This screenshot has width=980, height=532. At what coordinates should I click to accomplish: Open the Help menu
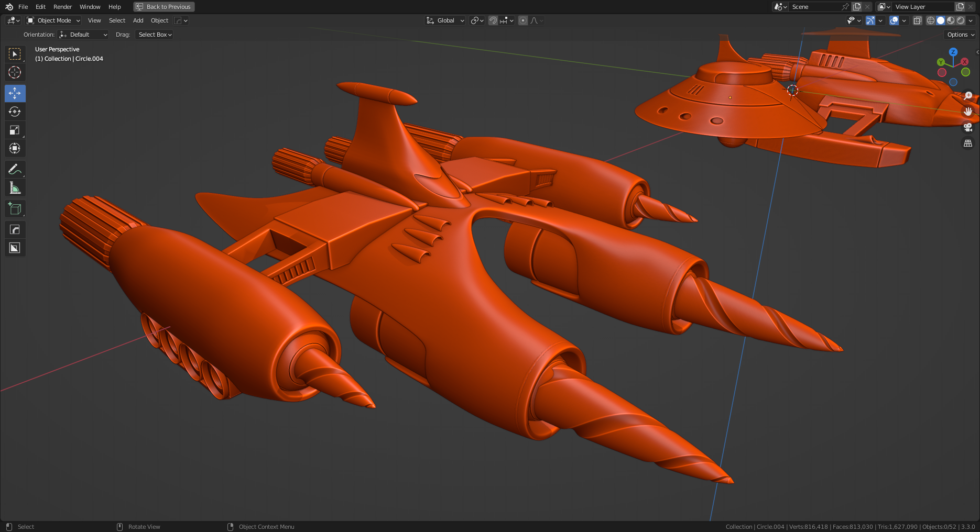point(115,7)
